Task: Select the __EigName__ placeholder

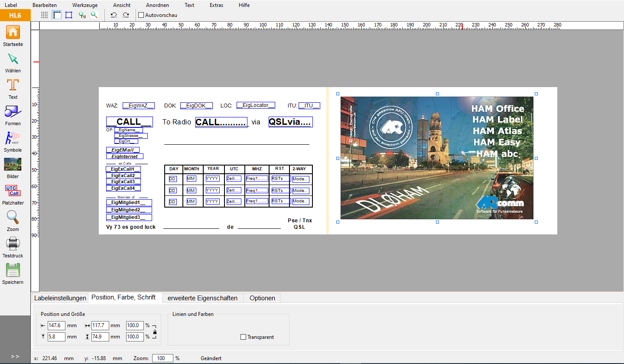Action: [129, 130]
